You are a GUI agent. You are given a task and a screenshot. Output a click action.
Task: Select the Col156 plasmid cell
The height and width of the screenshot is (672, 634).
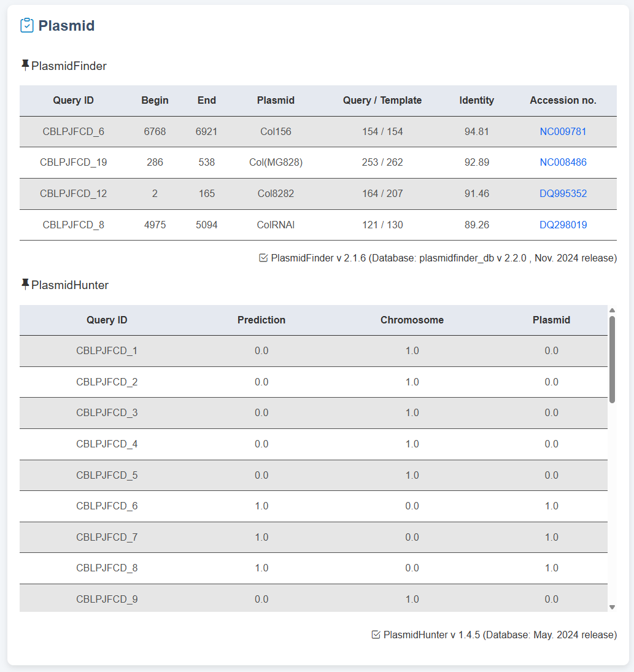pos(275,131)
